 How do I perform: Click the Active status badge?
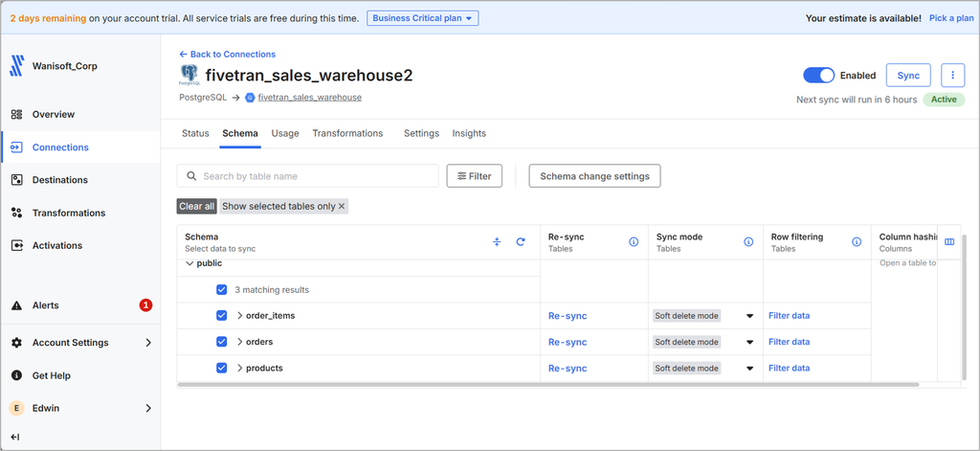(944, 100)
